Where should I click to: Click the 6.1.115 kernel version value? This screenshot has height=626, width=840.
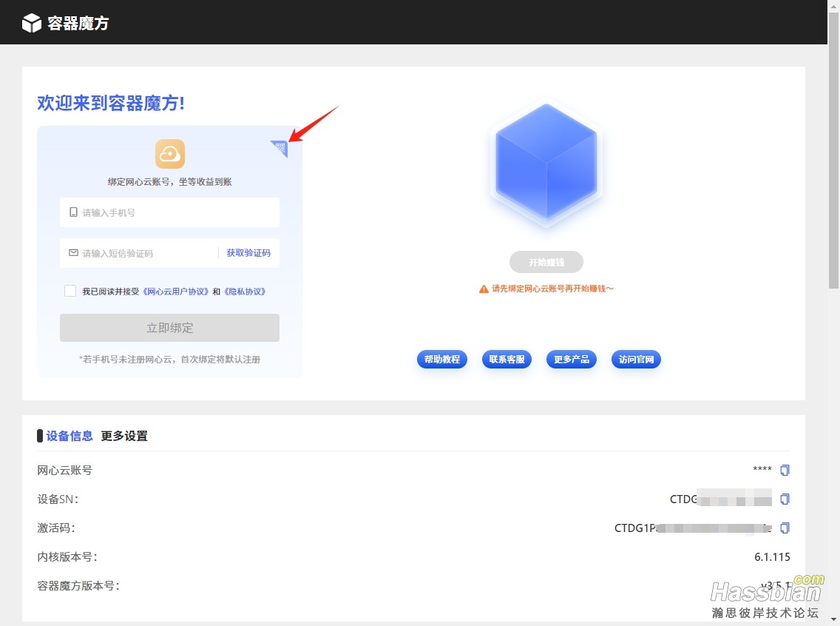click(x=772, y=557)
